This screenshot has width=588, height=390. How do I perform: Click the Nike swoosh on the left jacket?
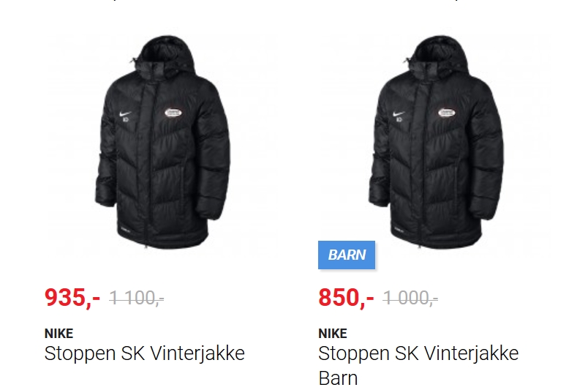pos(125,113)
